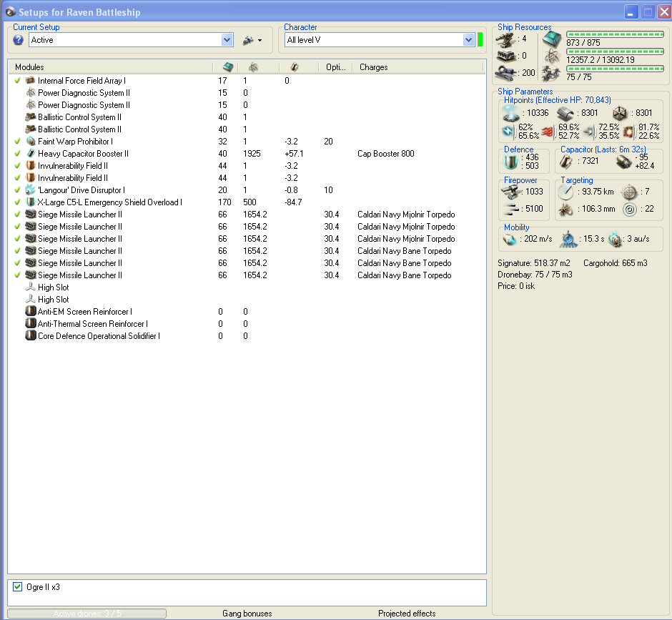Click the Active drones 3 / 5 button

pos(87,614)
